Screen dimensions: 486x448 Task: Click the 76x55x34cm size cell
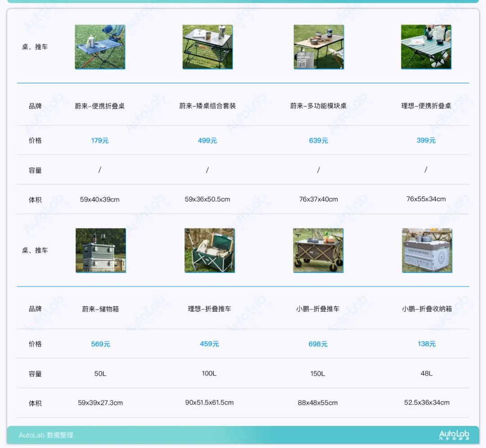click(x=426, y=199)
